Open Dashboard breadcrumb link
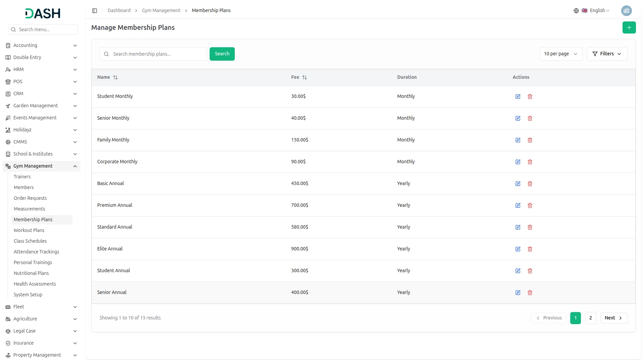The height and width of the screenshot is (362, 644). (119, 11)
